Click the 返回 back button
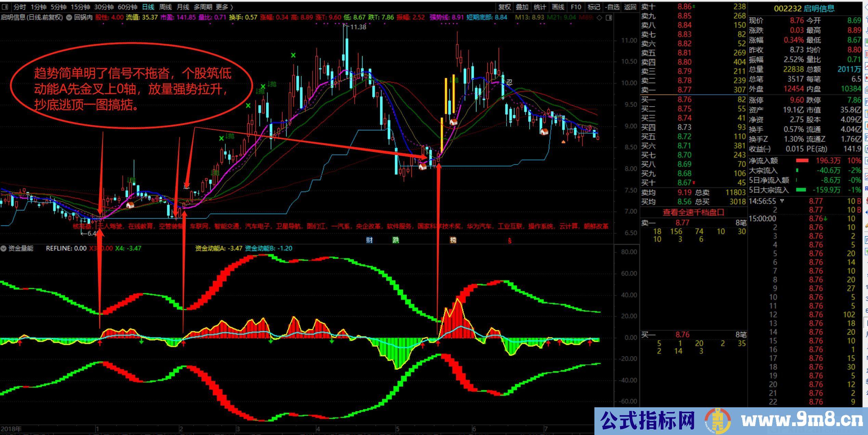 pos(630,7)
